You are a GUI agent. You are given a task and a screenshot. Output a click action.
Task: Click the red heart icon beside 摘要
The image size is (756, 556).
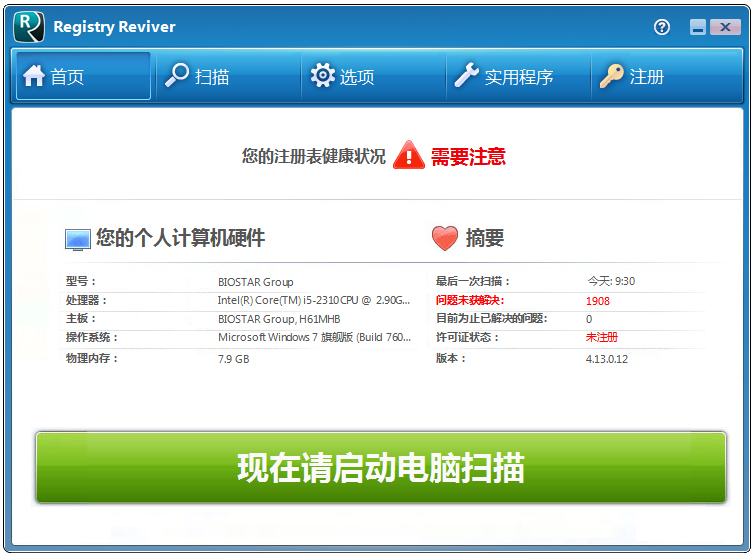coord(445,238)
